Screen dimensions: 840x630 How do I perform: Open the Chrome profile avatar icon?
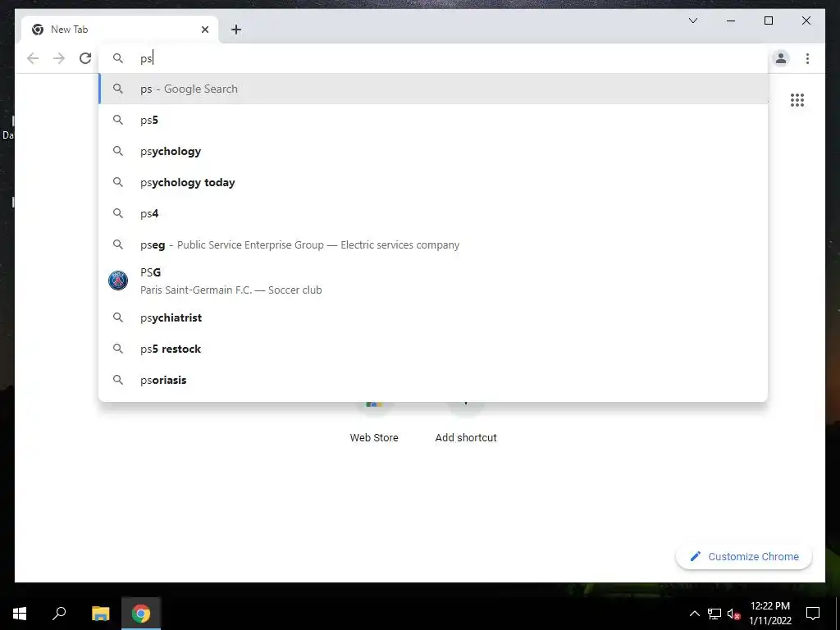[x=781, y=58]
